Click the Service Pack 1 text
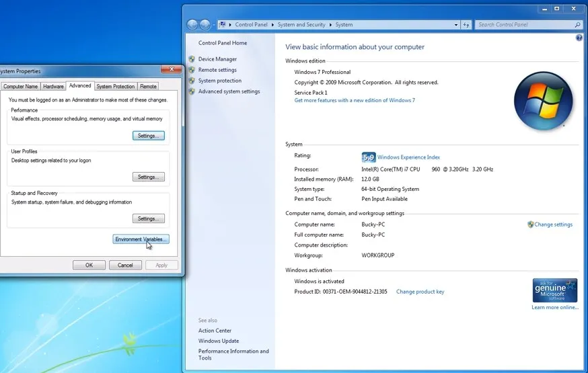The height and width of the screenshot is (373, 588). pos(311,93)
